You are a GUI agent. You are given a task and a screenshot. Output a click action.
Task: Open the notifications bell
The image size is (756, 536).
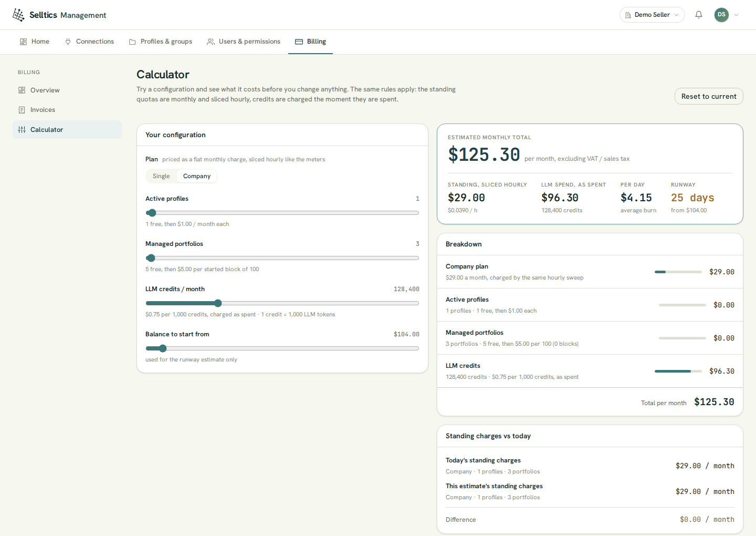point(699,15)
